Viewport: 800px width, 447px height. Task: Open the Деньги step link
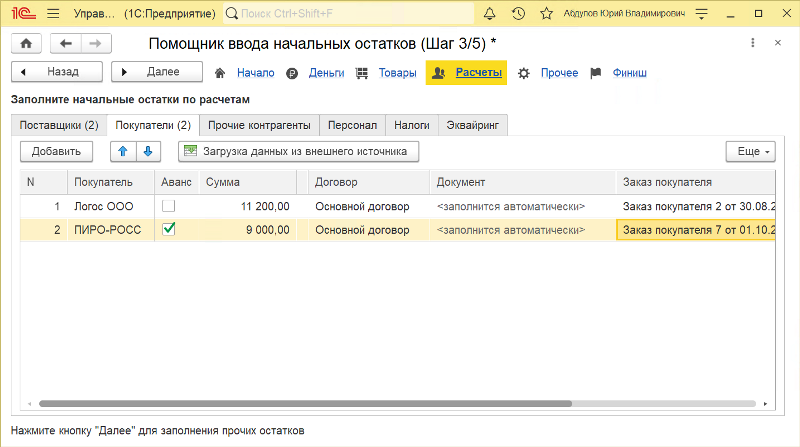click(x=327, y=73)
